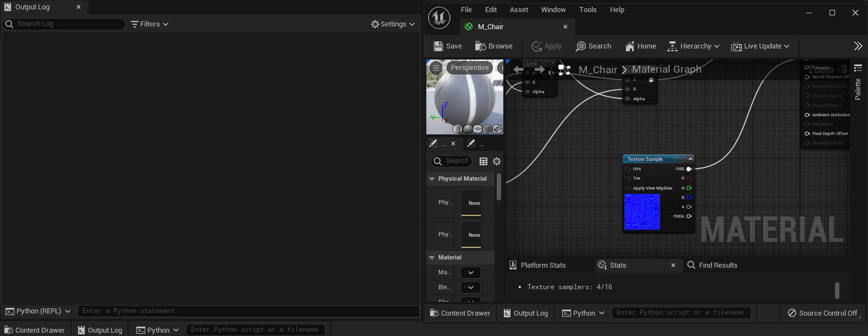The width and height of the screenshot is (868, 336).
Task: Click the M_Chair tab material icon
Action: tap(469, 26)
